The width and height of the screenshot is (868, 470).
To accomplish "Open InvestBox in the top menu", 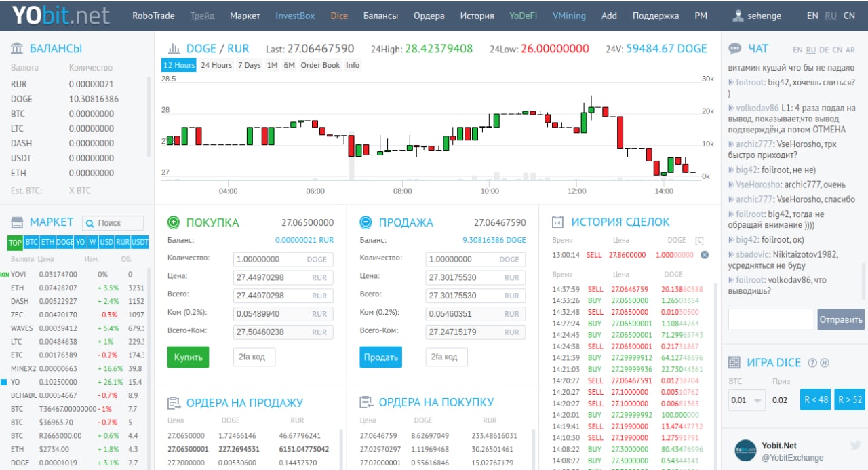I will click(295, 16).
